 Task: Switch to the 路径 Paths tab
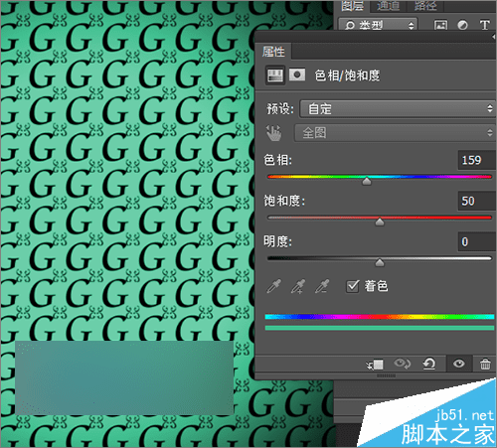point(425,6)
